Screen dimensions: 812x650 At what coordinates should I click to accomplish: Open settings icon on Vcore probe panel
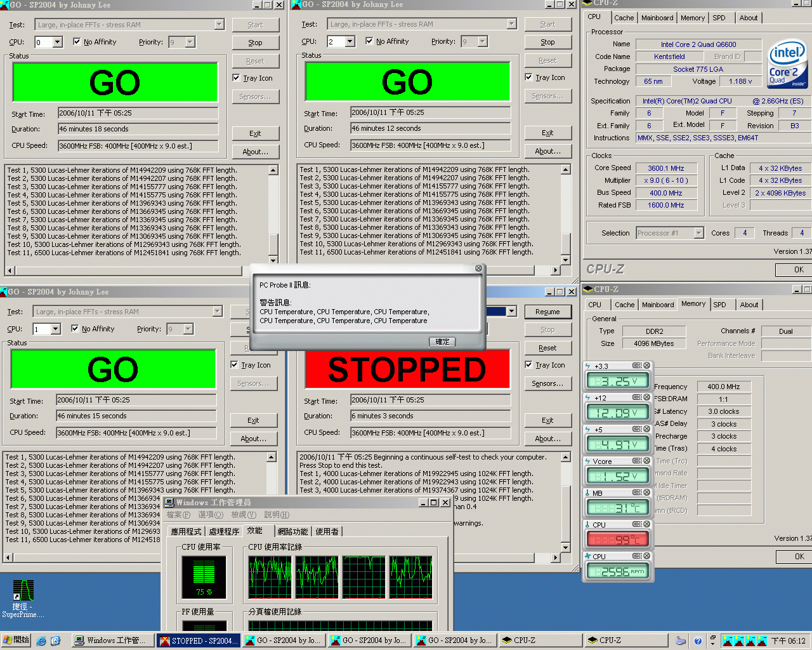637,461
